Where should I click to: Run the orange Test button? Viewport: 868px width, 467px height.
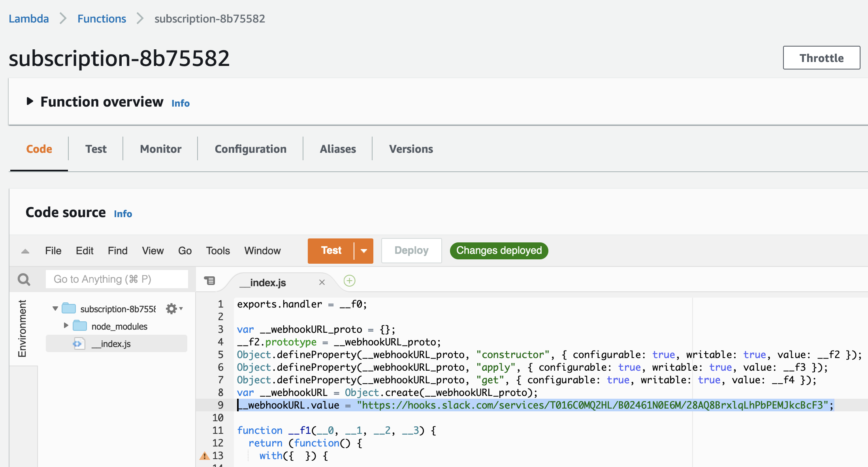(331, 251)
